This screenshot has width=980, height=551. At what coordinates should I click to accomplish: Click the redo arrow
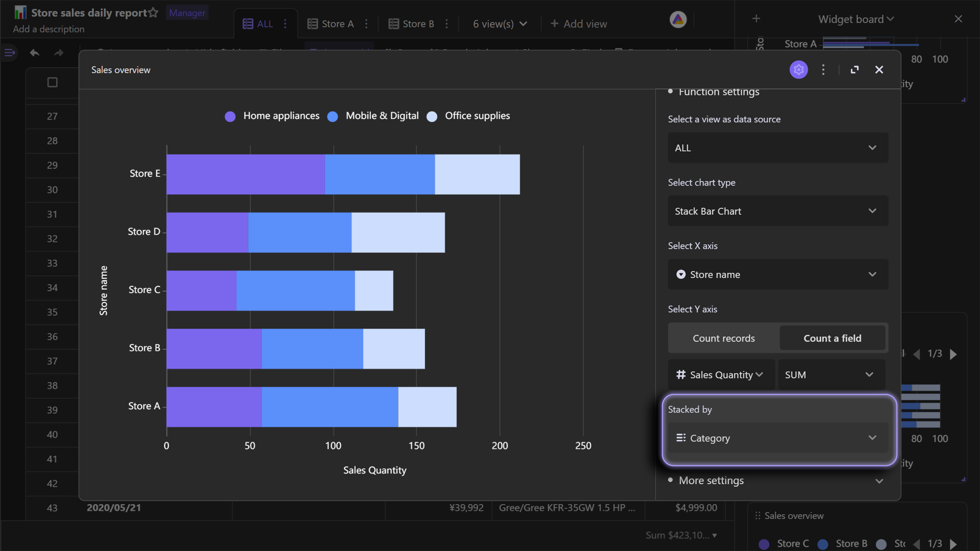(x=58, y=52)
